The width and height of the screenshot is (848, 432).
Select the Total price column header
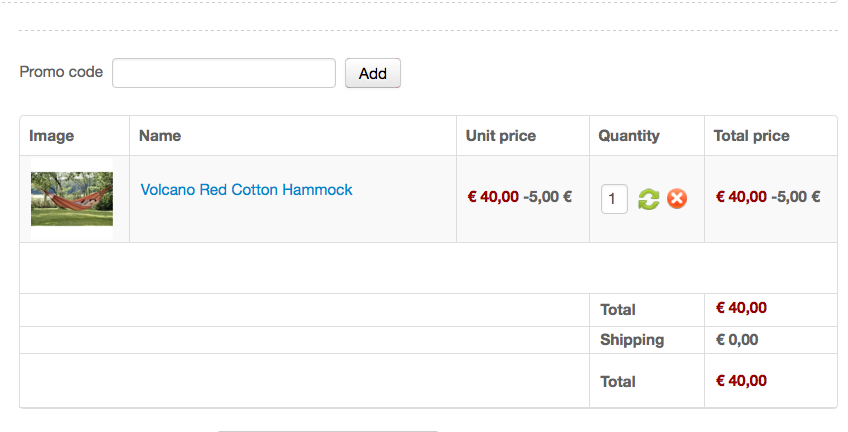[752, 136]
